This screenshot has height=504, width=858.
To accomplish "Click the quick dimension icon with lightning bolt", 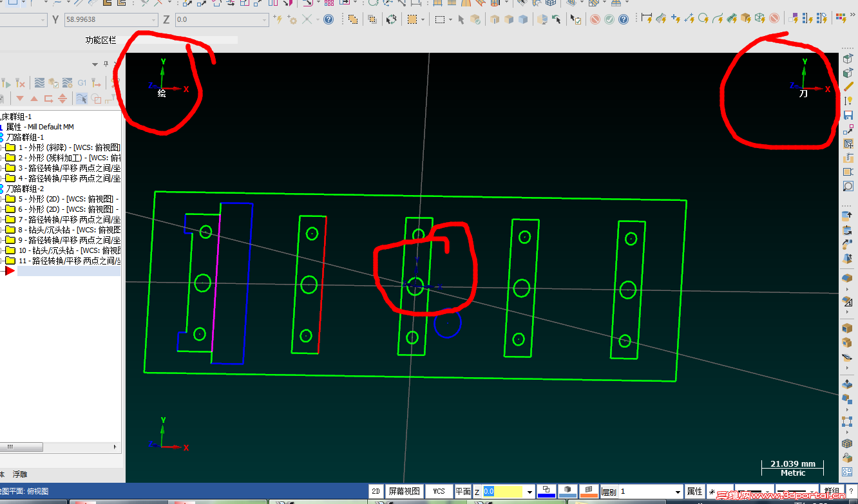I will [647, 18].
